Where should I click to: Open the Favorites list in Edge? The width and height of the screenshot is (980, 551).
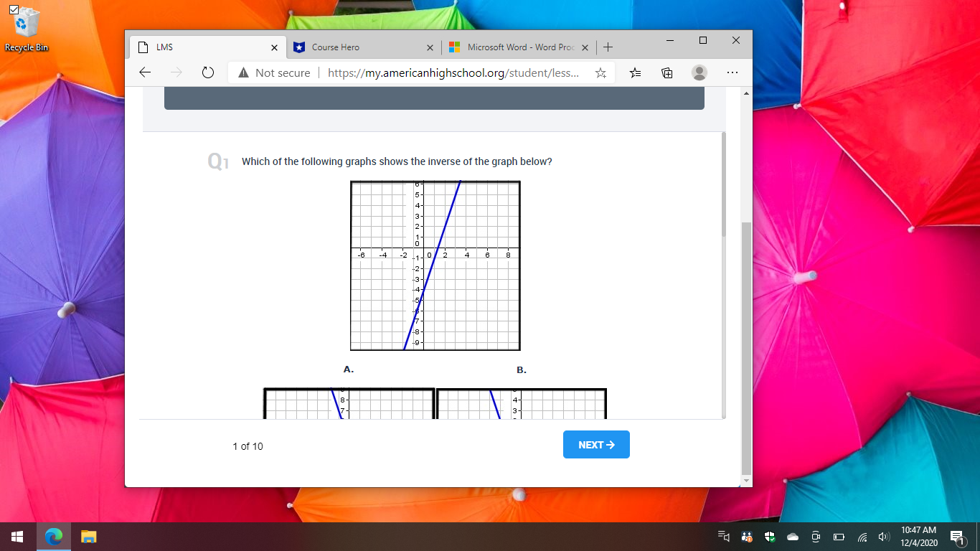pos(635,72)
